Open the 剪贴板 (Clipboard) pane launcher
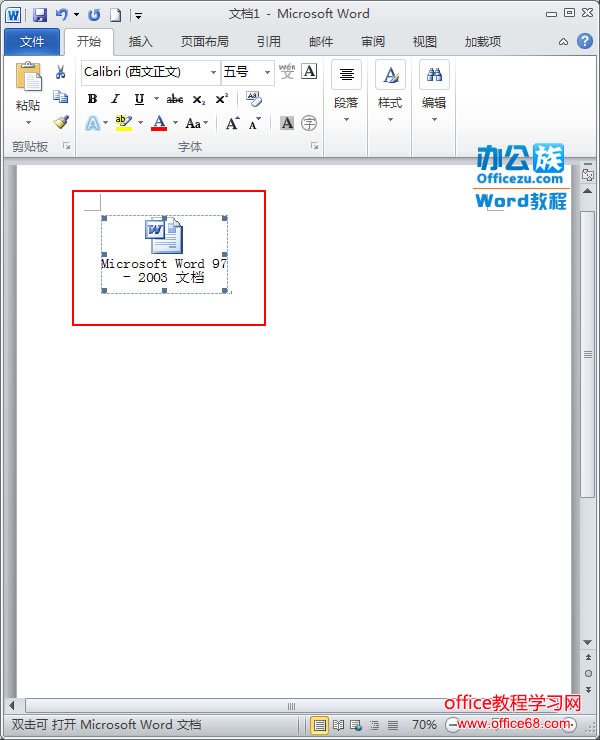This screenshot has height=740, width=600. (x=67, y=146)
